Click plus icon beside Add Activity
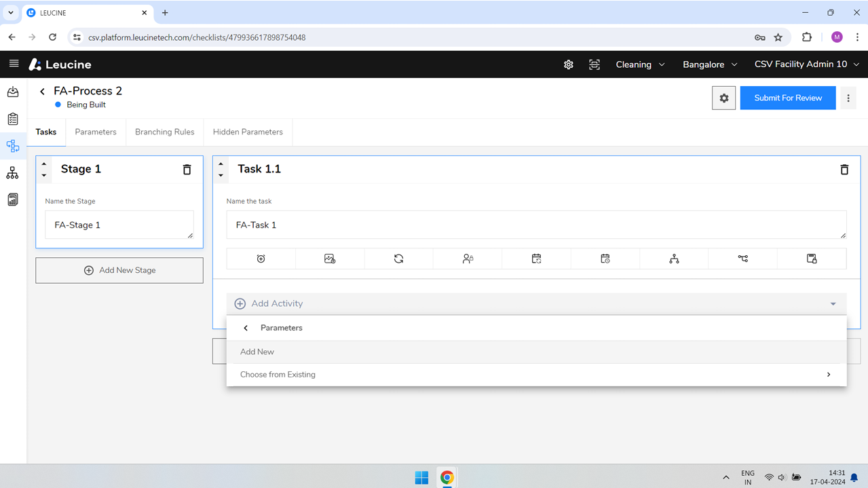 [240, 303]
